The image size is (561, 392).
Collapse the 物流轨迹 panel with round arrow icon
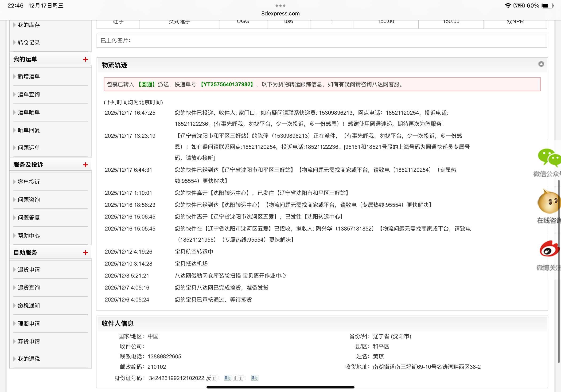pos(541,64)
